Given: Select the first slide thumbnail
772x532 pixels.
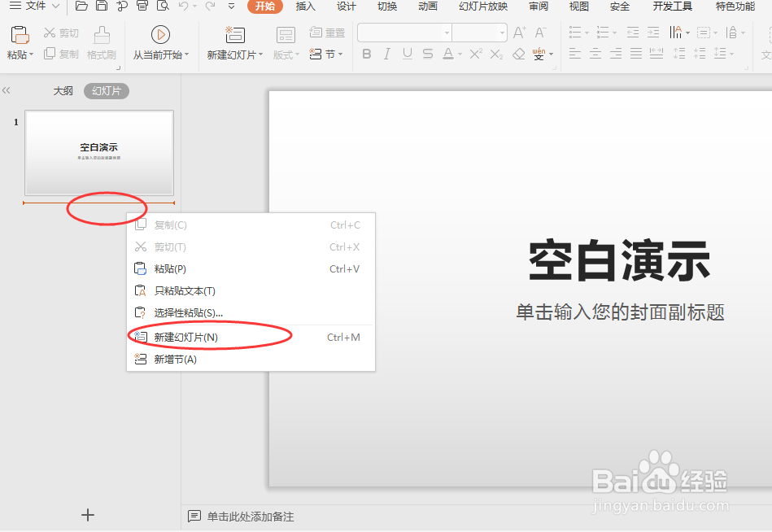Looking at the screenshot, I should coord(98,154).
